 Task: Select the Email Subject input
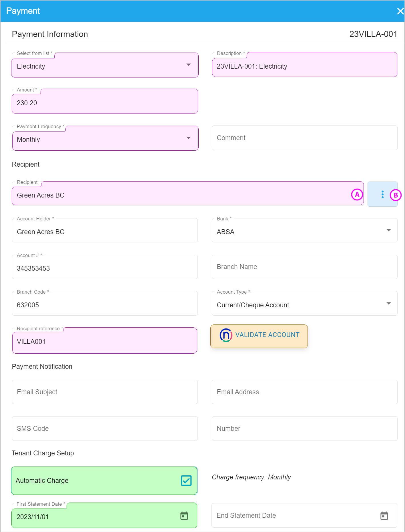coord(105,392)
